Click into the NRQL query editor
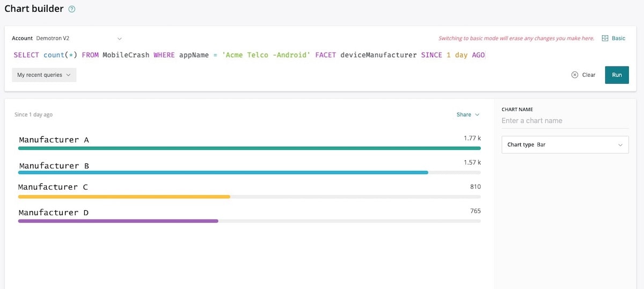Image resolution: width=644 pixels, height=289 pixels. [250, 55]
